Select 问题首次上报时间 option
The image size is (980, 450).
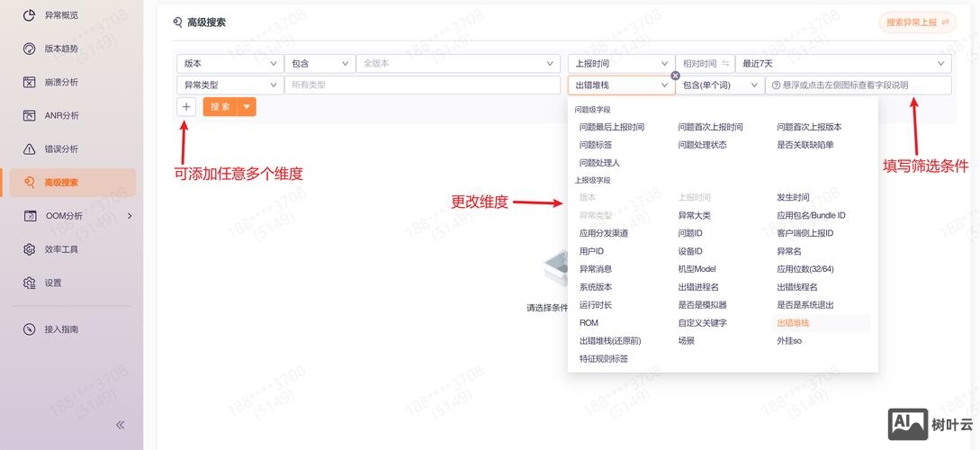710,127
